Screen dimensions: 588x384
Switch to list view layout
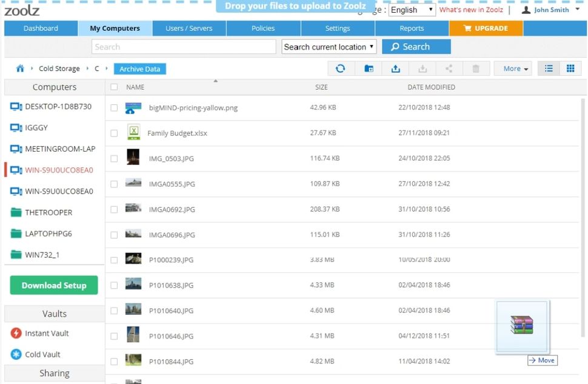click(549, 68)
